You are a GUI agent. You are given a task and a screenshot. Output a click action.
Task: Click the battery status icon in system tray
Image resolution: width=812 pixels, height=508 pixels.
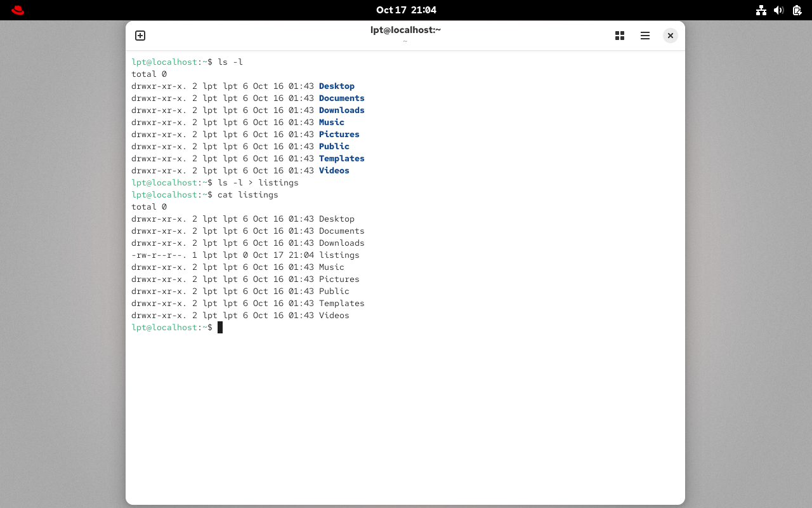[x=797, y=10]
